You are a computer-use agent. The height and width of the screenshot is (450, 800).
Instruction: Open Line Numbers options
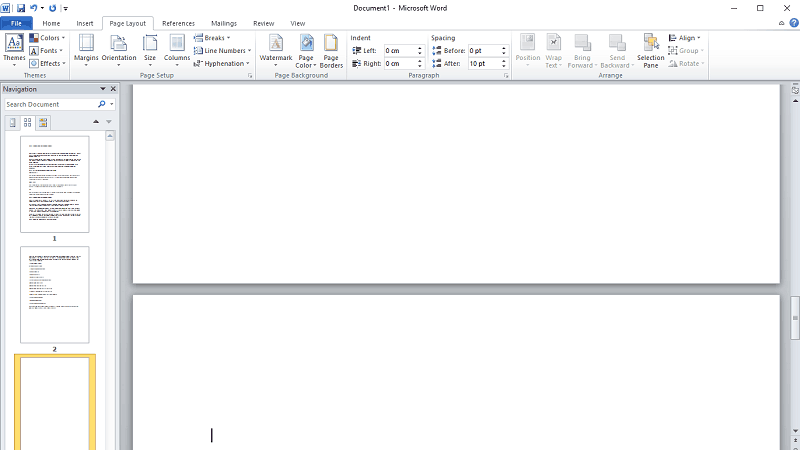pyautogui.click(x=222, y=51)
